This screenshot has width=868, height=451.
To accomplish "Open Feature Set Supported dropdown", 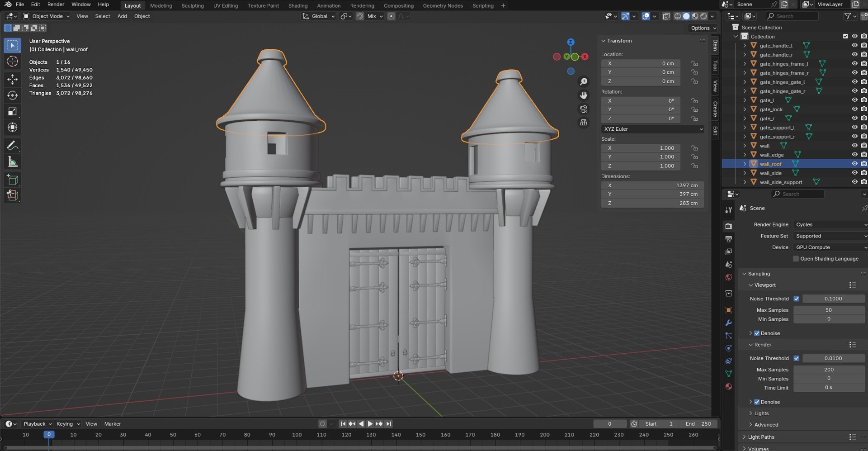I will click(830, 236).
